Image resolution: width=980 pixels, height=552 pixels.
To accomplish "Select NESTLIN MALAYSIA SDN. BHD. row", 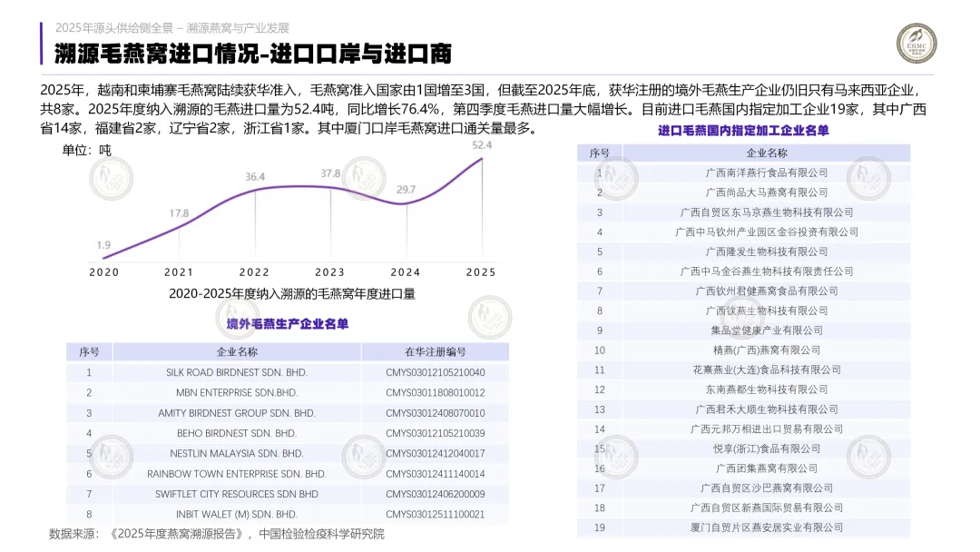I will point(288,454).
